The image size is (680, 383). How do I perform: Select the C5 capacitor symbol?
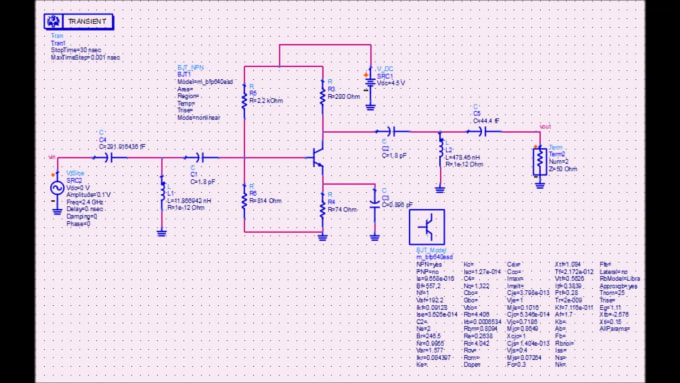point(483,131)
